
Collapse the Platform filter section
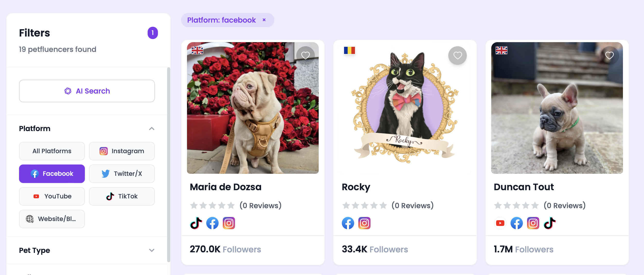[x=152, y=129]
